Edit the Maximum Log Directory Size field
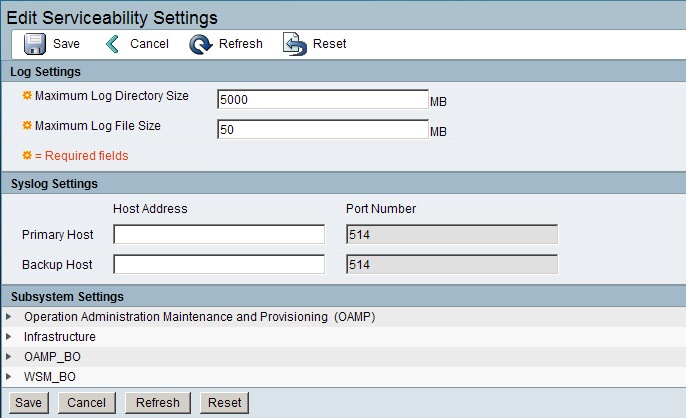 [322, 99]
